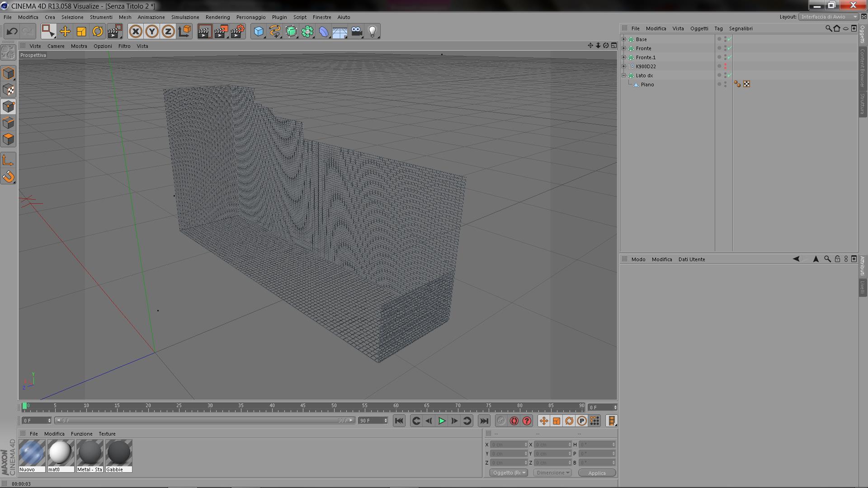Toggle Y axis lock

coord(152,31)
